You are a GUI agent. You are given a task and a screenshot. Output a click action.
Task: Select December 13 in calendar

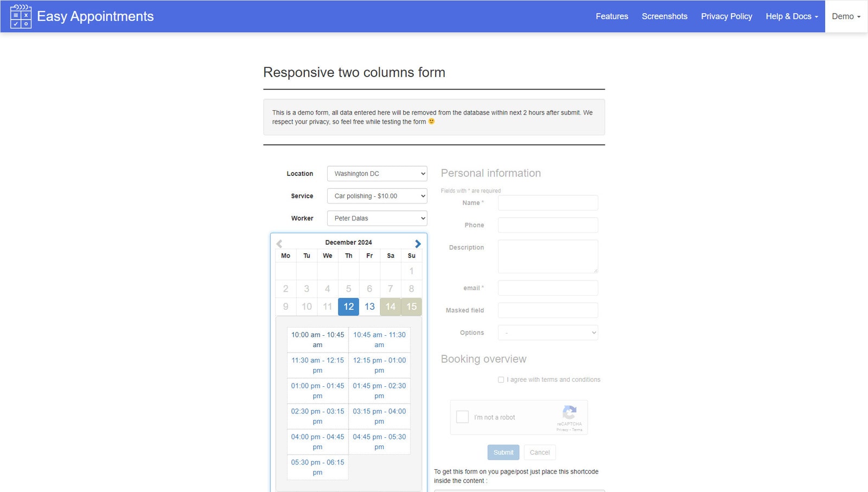pyautogui.click(x=369, y=306)
